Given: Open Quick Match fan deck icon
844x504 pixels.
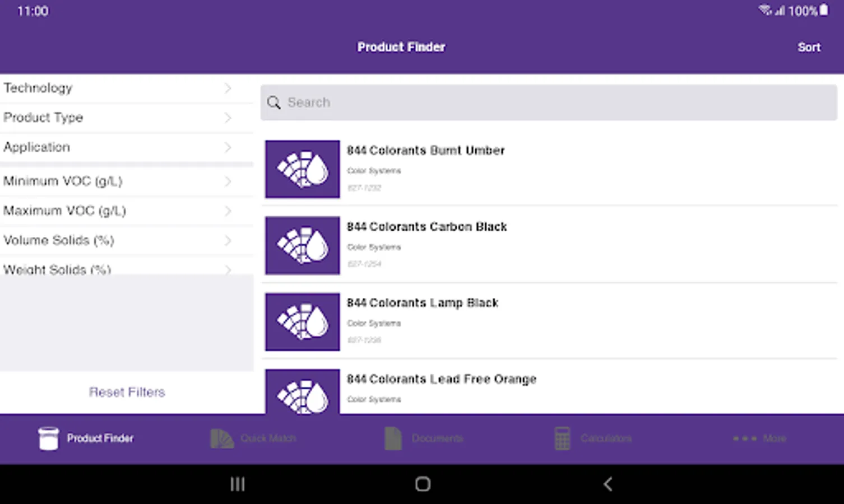Looking at the screenshot, I should (222, 438).
